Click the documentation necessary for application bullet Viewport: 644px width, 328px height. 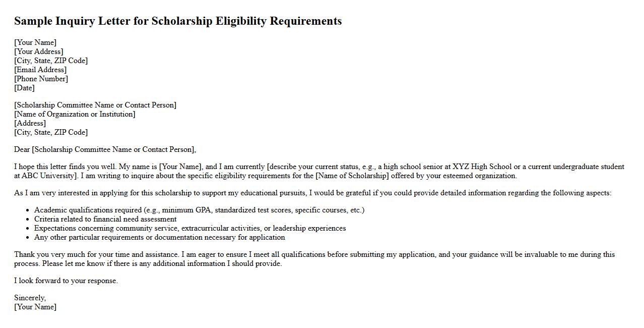[x=159, y=237]
